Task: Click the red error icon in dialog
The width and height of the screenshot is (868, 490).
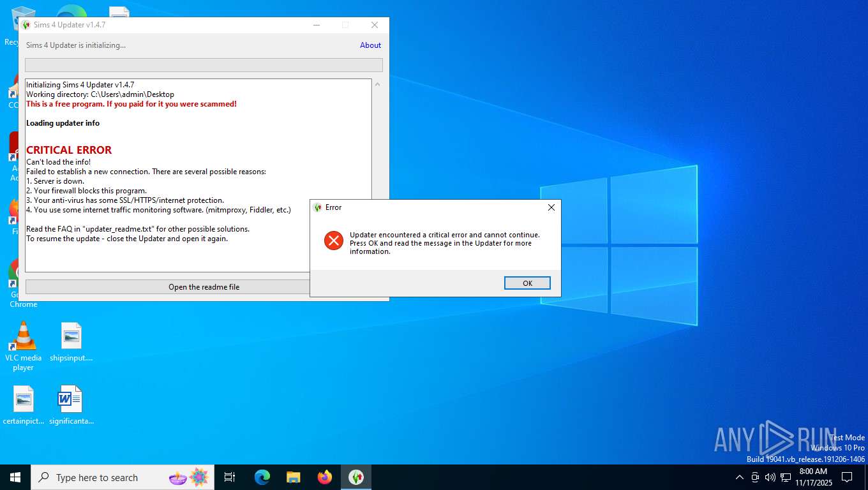Action: coord(334,241)
